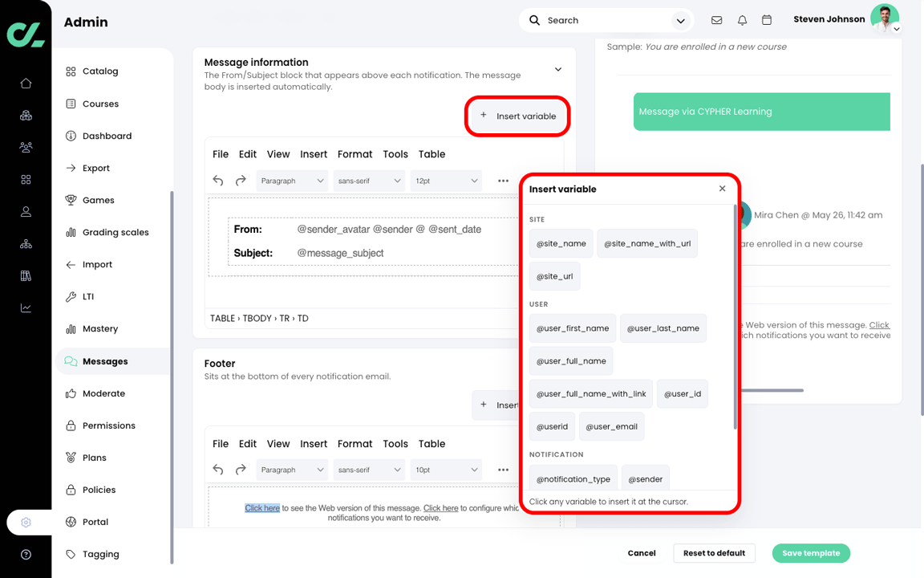Insert the @user_last_name variable
Image resolution: width=924 pixels, height=578 pixels.
point(663,328)
